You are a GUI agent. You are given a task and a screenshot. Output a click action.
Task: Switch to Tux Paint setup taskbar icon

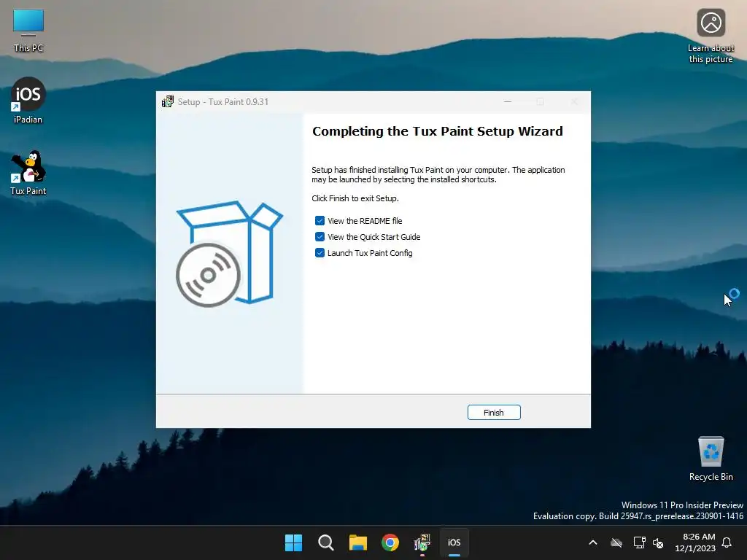tap(422, 542)
